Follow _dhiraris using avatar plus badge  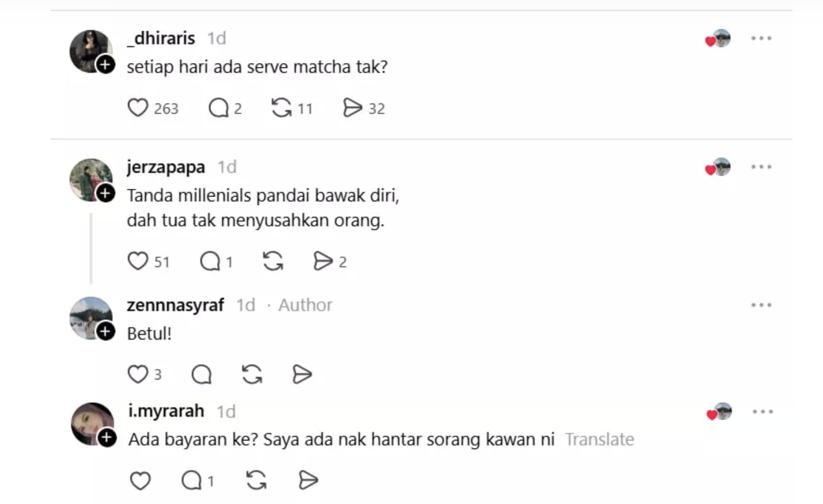click(x=105, y=64)
